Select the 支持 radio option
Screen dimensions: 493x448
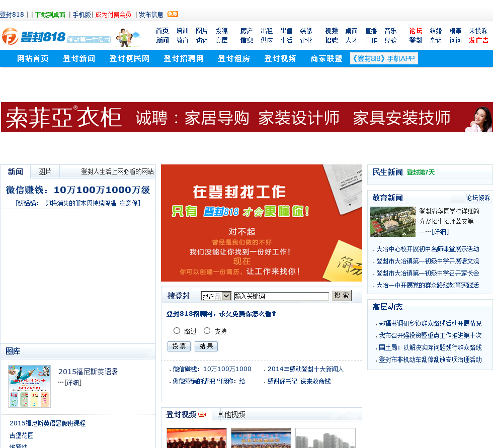point(207,331)
